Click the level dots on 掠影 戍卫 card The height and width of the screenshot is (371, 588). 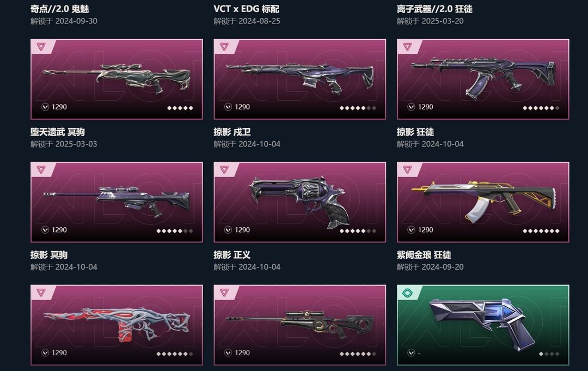click(358, 108)
